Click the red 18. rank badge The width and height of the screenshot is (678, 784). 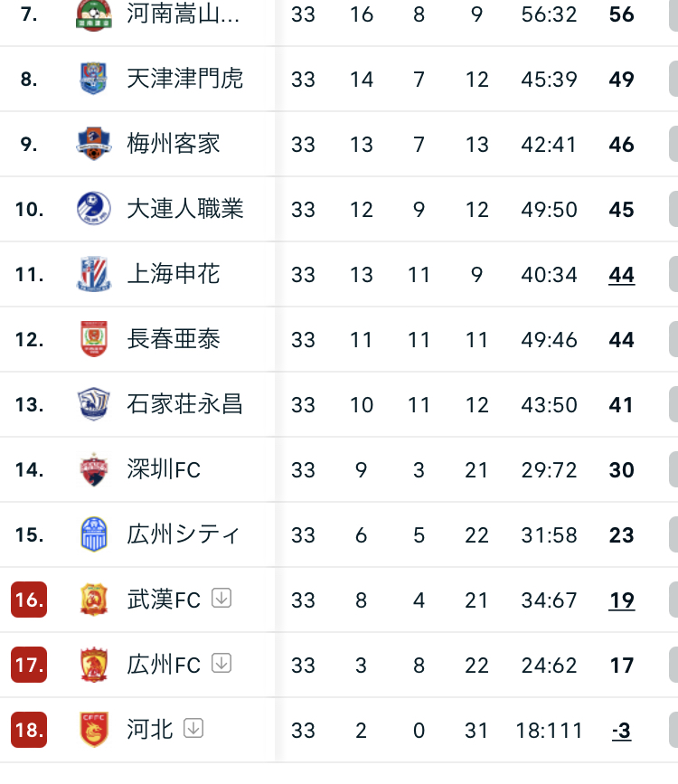[x=29, y=730]
